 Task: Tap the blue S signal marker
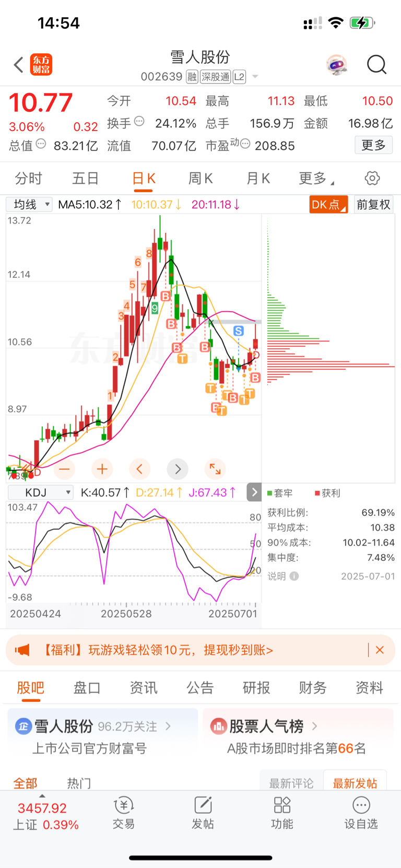[239, 331]
